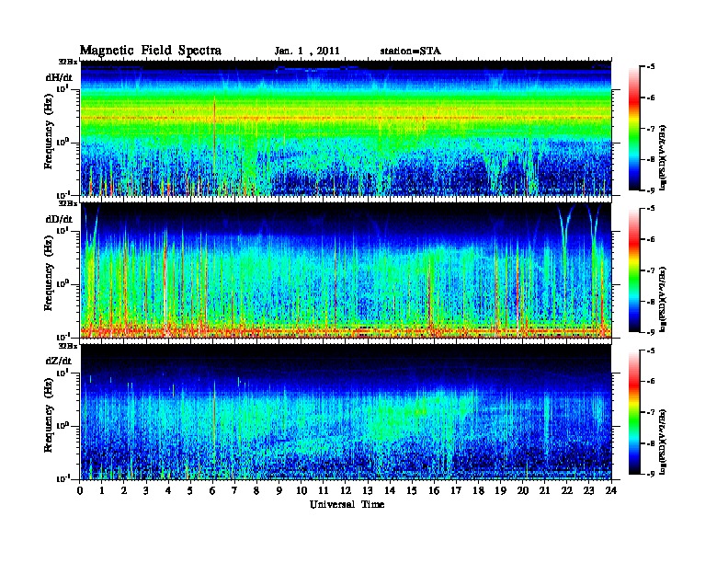Click the dH/dt spectrogram plot

click(346, 128)
